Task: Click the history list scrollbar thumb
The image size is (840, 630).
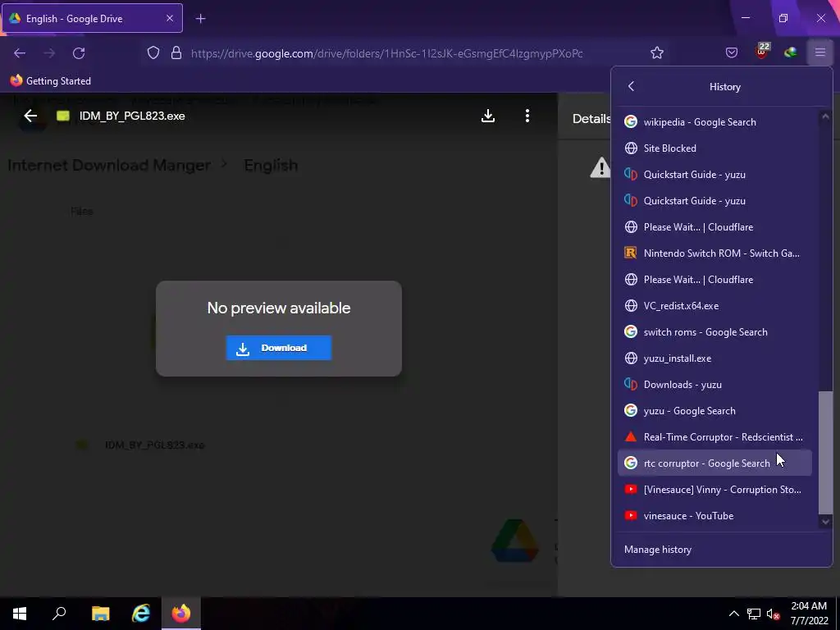Action: pos(825,452)
